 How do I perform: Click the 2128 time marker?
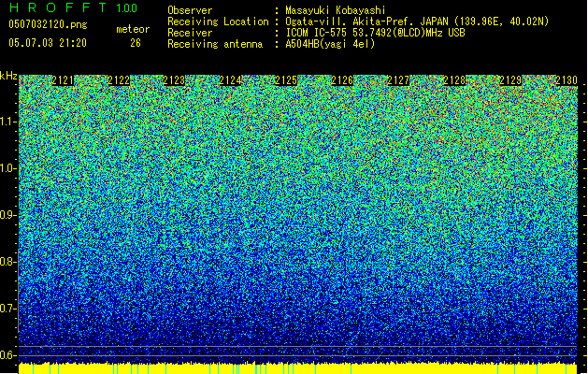[454, 80]
